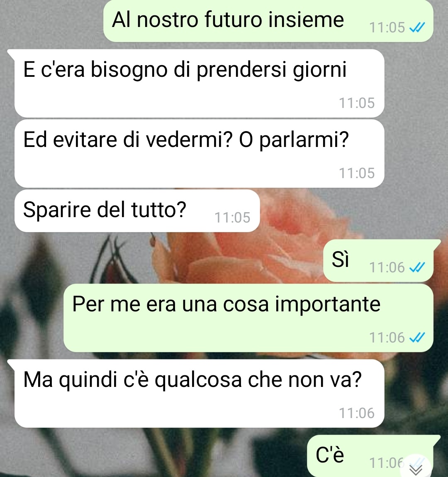Tap the blue double check next to 'Sì'

tap(417, 267)
